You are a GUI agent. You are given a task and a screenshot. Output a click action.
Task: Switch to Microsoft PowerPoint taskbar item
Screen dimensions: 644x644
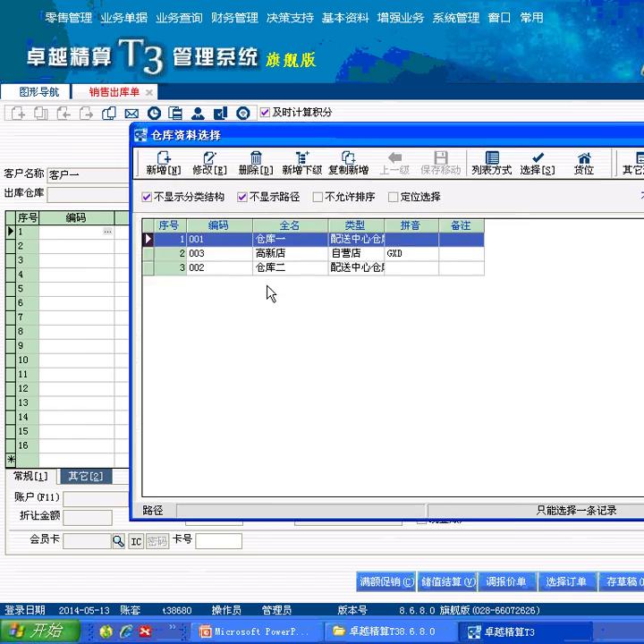point(255,631)
